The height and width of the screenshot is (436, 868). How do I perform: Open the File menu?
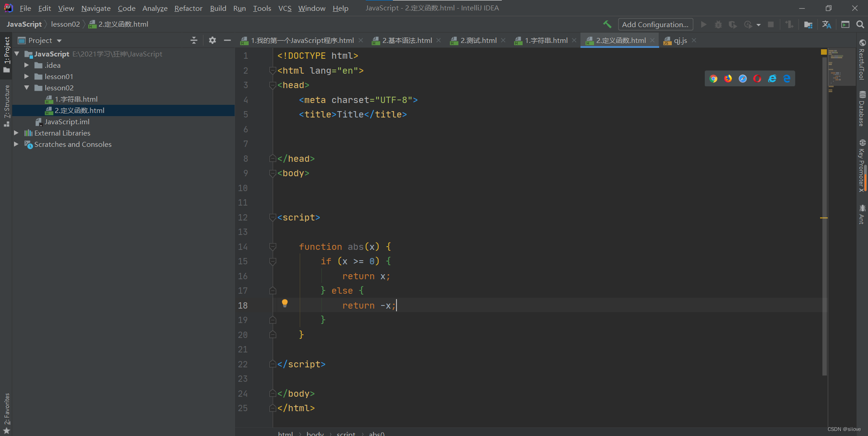coord(25,8)
